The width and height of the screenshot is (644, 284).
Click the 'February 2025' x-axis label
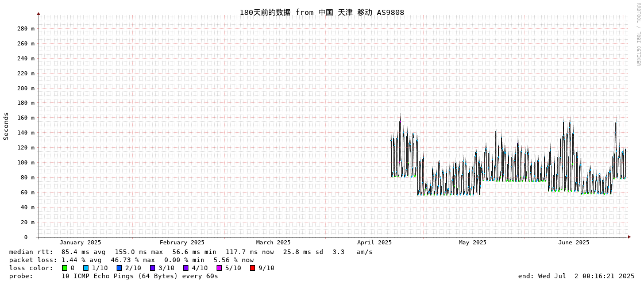pos(182,243)
